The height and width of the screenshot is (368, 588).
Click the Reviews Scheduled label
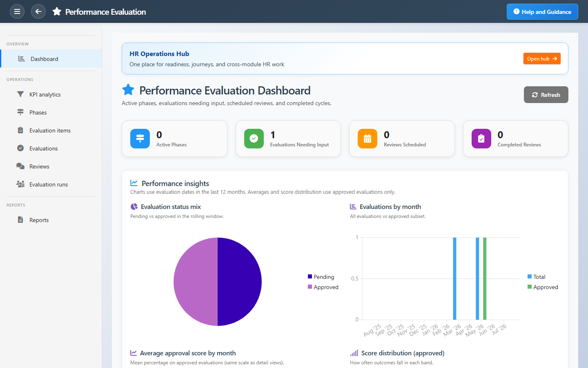pyautogui.click(x=405, y=145)
